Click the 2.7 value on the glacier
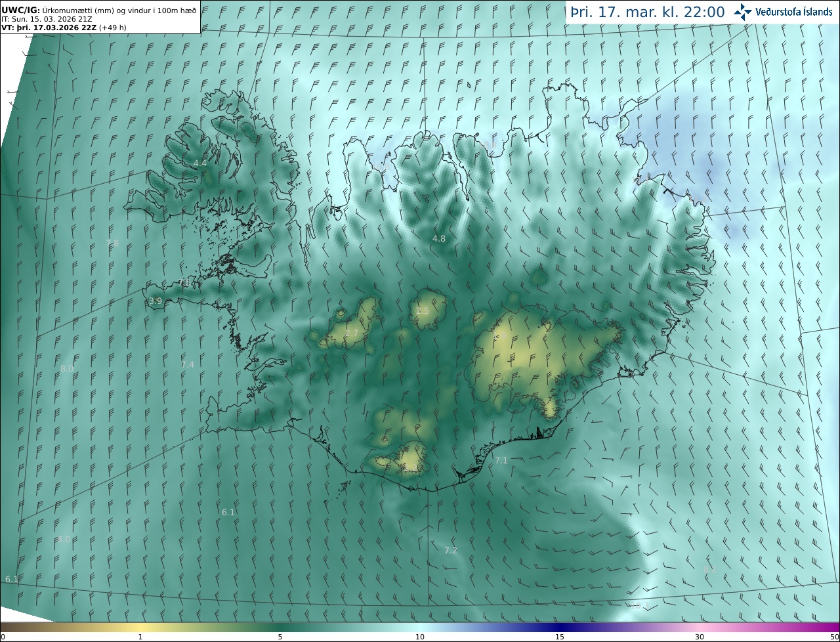Screen dimensions: 840x642 point(352,334)
